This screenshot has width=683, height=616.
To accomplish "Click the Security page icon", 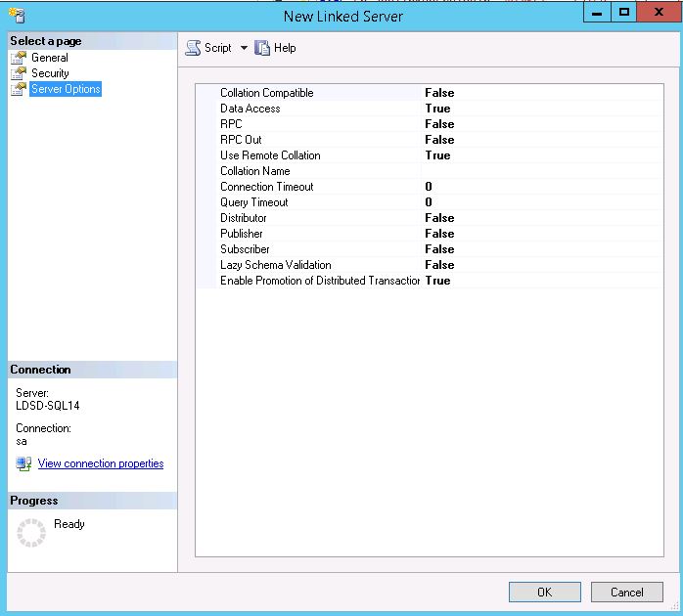I will click(19, 73).
